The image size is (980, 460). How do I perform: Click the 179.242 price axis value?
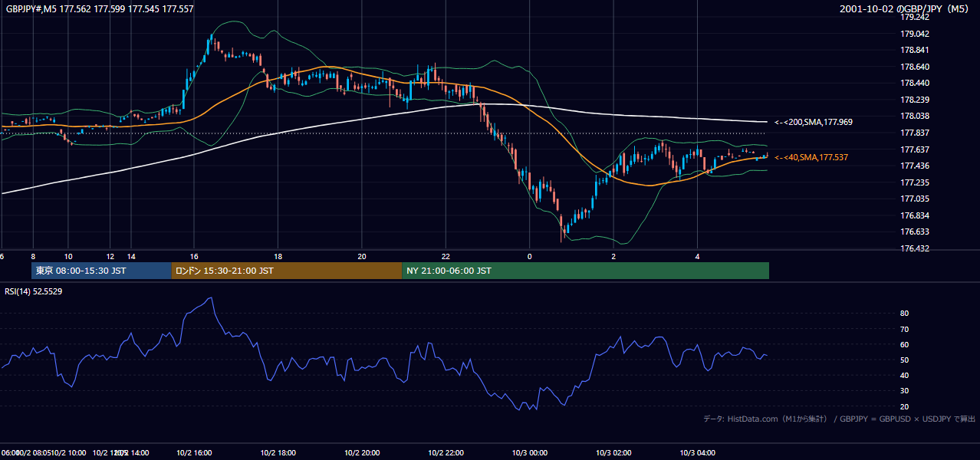[916, 18]
